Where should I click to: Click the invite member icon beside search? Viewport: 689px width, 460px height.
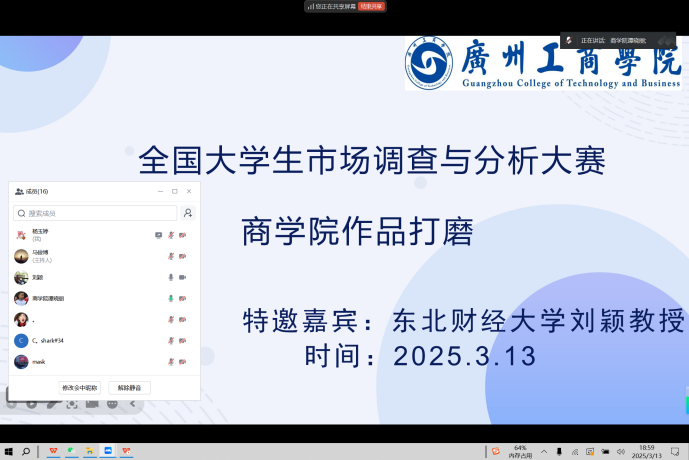187,213
